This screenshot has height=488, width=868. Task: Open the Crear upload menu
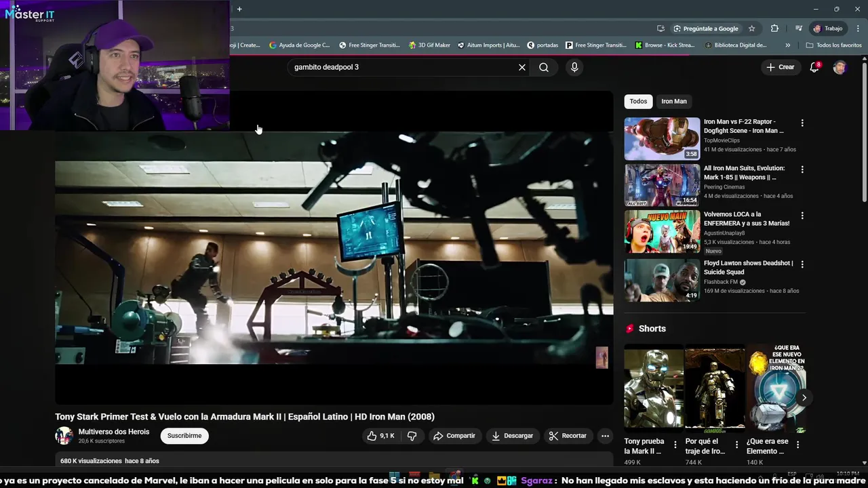pos(780,67)
